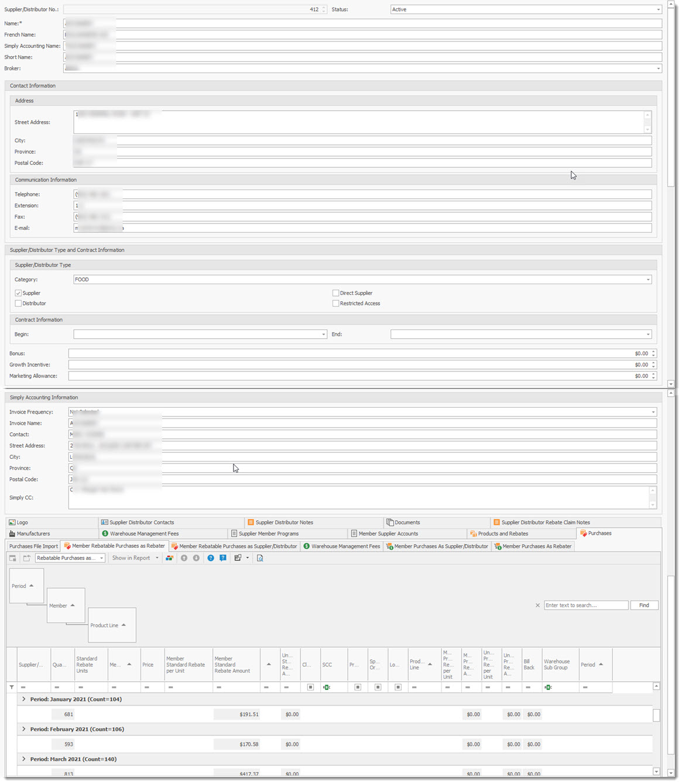Click the Help question mark icon
Image resolution: width=682 pixels, height=784 pixels.
(x=210, y=558)
